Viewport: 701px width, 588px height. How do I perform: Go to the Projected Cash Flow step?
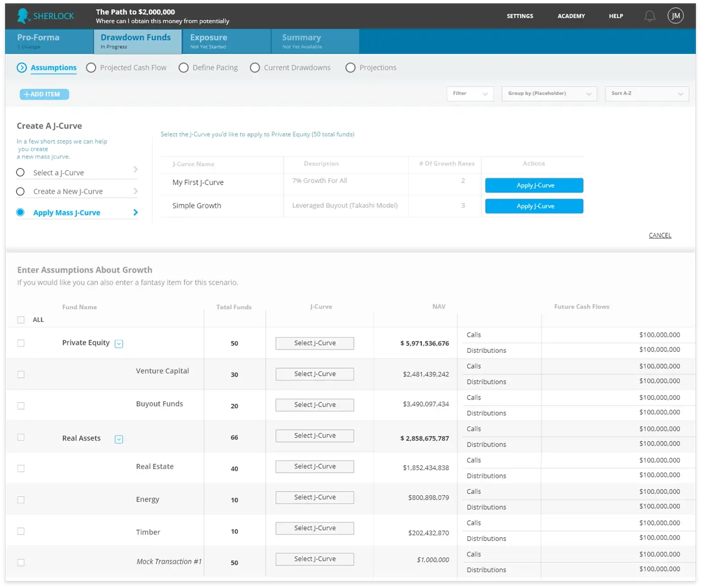pos(126,68)
